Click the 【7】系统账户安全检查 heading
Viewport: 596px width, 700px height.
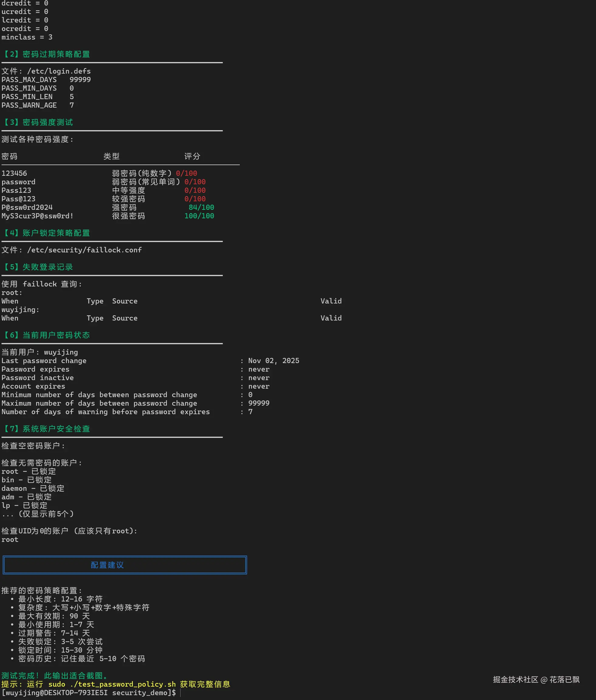click(x=46, y=429)
